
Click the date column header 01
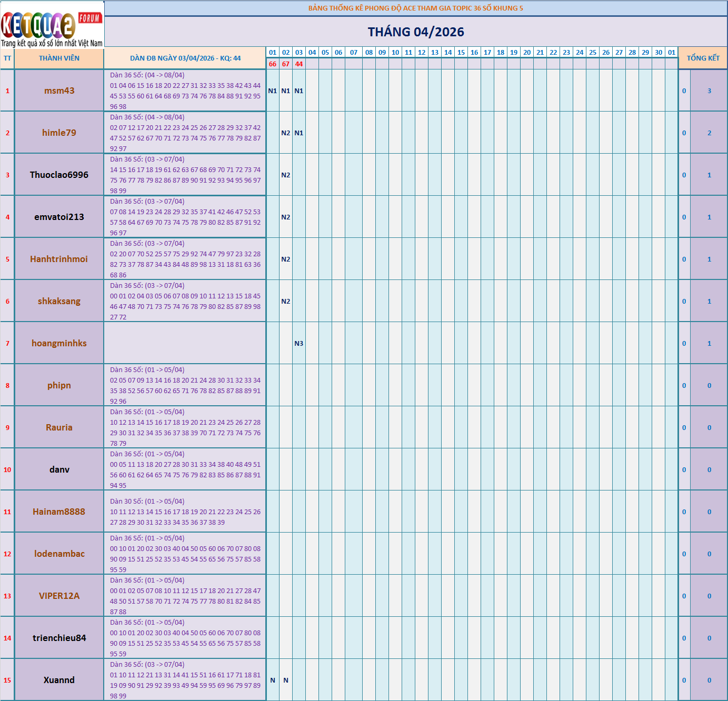[x=272, y=53]
